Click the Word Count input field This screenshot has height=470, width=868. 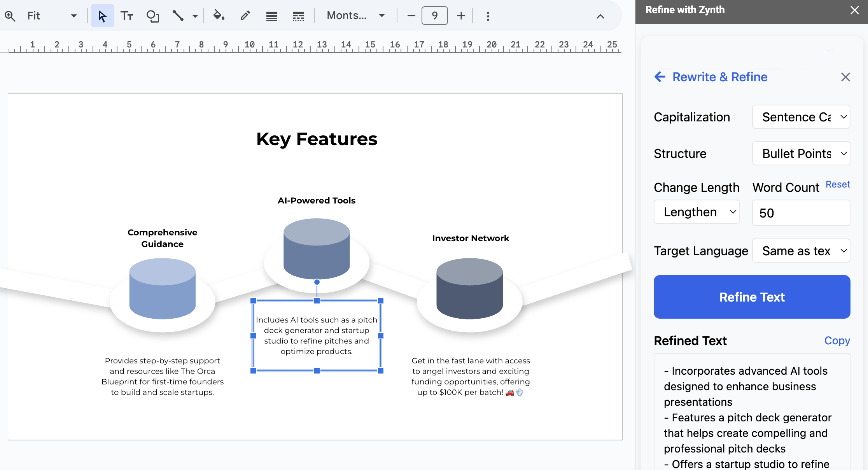(x=801, y=213)
